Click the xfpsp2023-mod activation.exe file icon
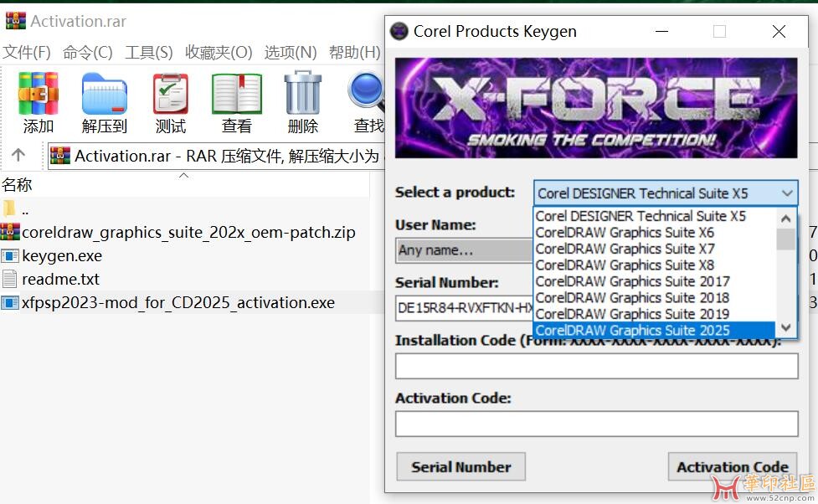Screen dimensions: 818x504 [x=10, y=302]
